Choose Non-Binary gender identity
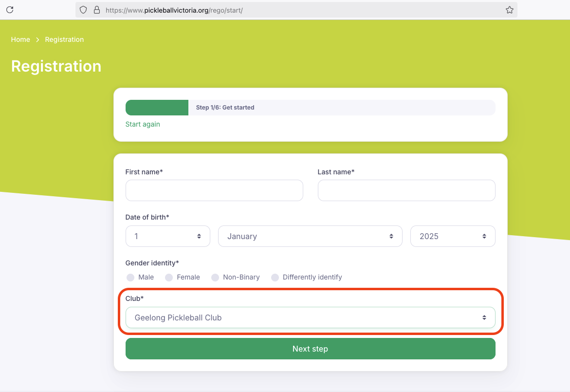This screenshot has height=392, width=570. (x=215, y=278)
